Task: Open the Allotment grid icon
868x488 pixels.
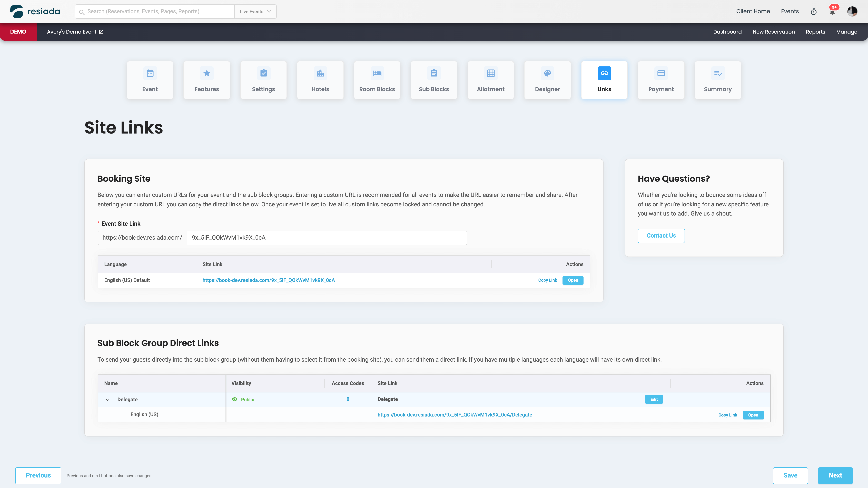Action: point(491,73)
